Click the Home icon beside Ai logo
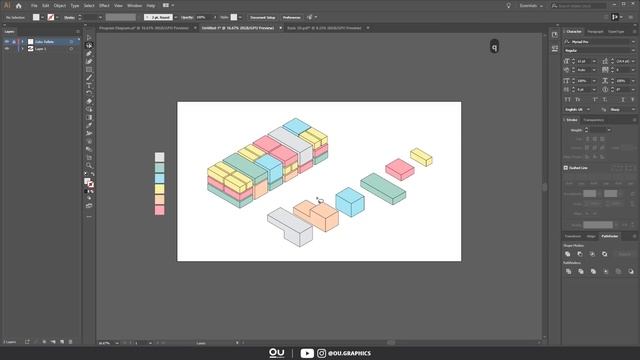640x360 pixels. (x=18, y=6)
